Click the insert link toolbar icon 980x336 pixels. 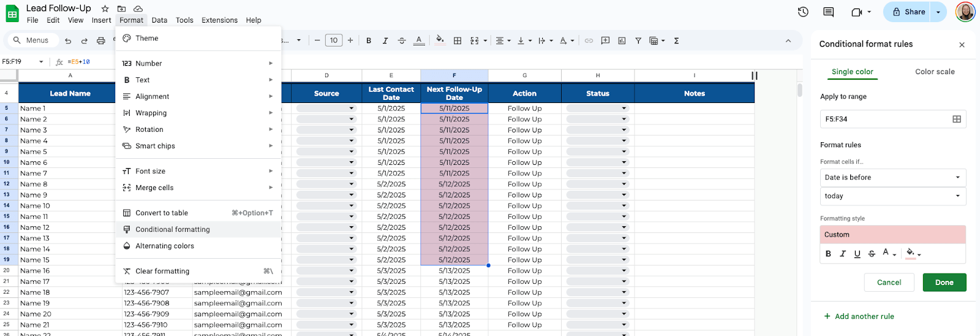(x=589, y=40)
